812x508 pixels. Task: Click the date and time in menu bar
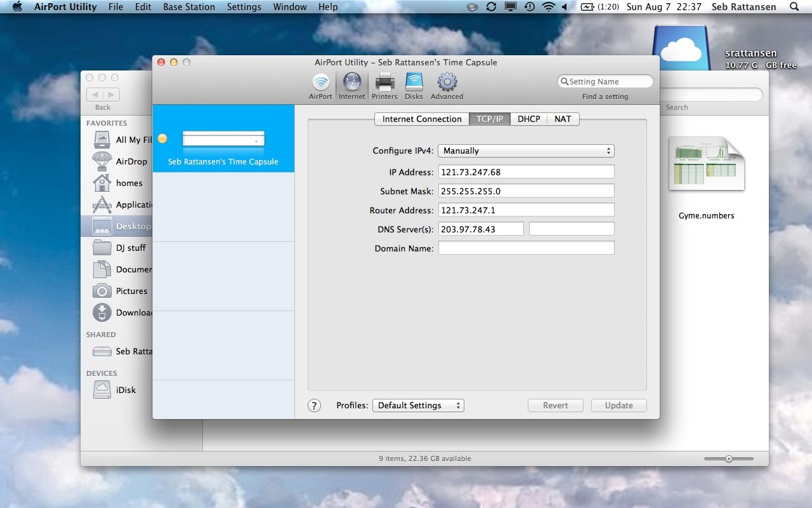click(664, 7)
